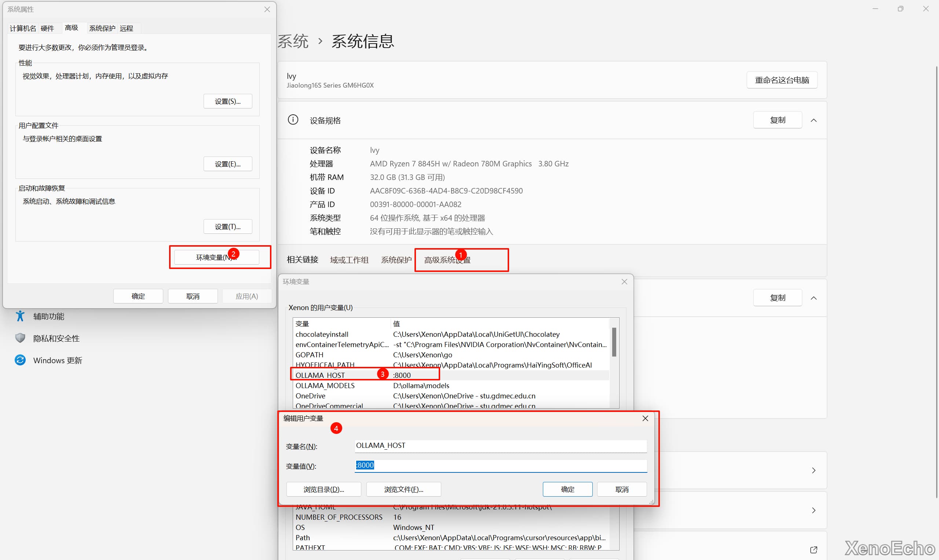The height and width of the screenshot is (560, 939).
Task: Click 浏览目录(D)... button
Action: 324,489
